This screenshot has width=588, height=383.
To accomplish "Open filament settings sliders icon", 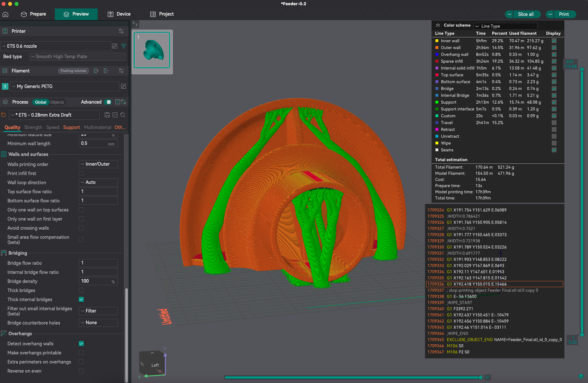I will 121,71.
